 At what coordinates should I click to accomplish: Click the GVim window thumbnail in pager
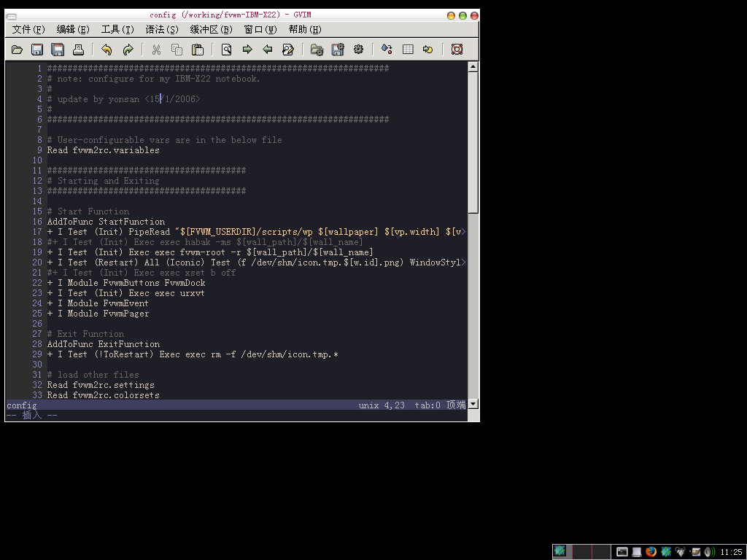coord(560,551)
